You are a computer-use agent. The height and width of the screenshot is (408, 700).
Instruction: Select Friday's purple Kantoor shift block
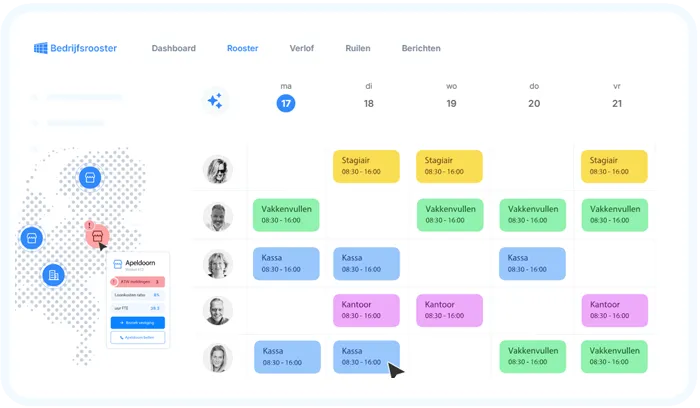pos(614,310)
